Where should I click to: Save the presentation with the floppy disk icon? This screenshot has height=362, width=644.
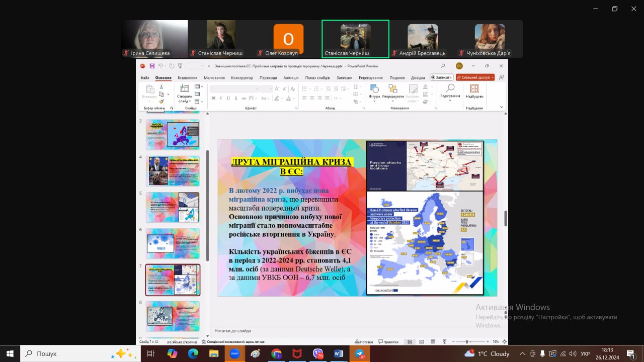152,66
